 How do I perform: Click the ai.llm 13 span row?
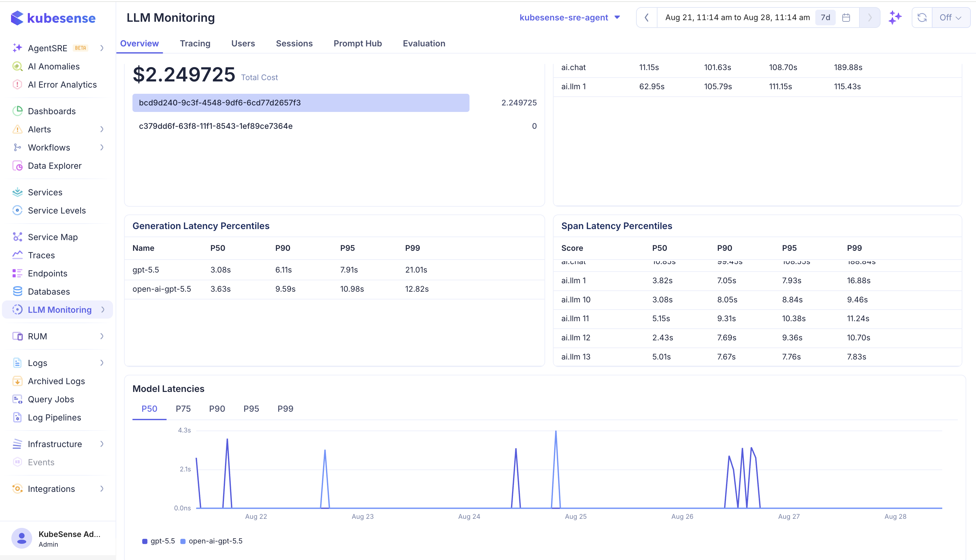[757, 357]
